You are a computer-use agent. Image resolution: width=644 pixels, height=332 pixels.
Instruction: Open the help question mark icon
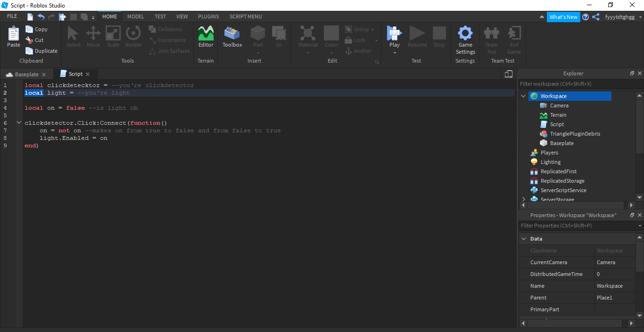[586, 17]
